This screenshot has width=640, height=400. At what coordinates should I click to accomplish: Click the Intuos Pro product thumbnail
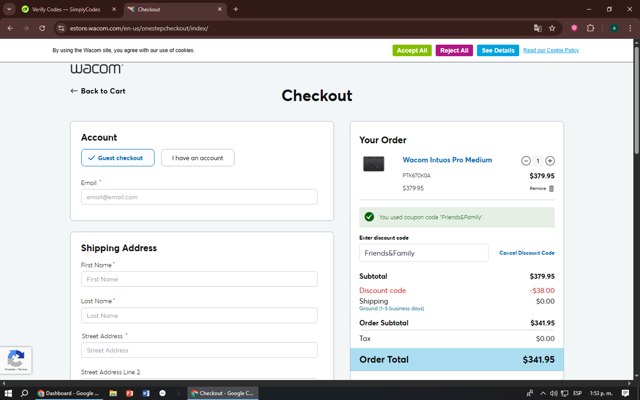(x=373, y=164)
